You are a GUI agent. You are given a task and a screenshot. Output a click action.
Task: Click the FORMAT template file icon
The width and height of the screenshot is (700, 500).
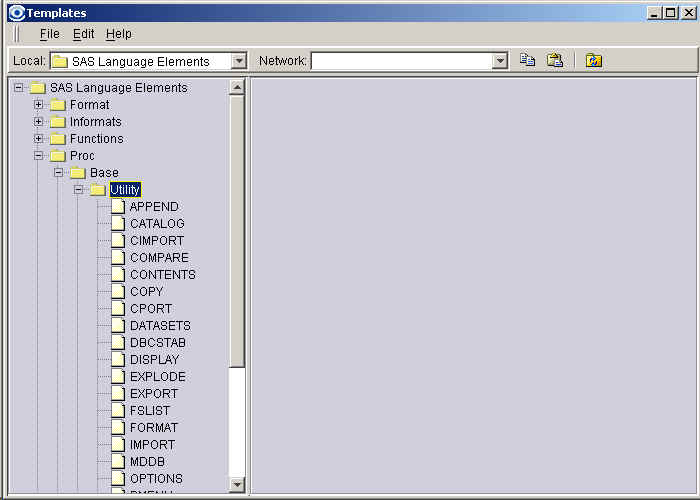click(118, 427)
